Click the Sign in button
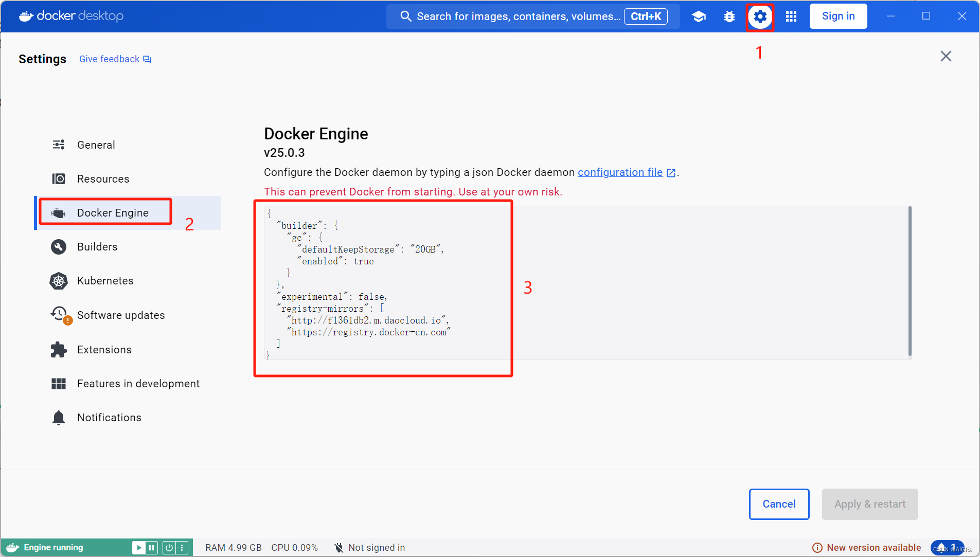This screenshot has height=557, width=980. [x=838, y=16]
